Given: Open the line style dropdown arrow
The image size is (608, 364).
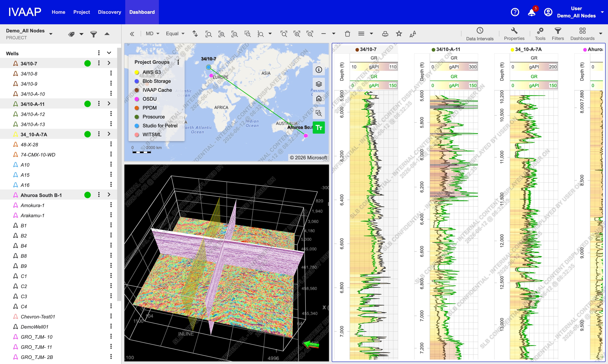Looking at the screenshot, I should click(x=333, y=34).
